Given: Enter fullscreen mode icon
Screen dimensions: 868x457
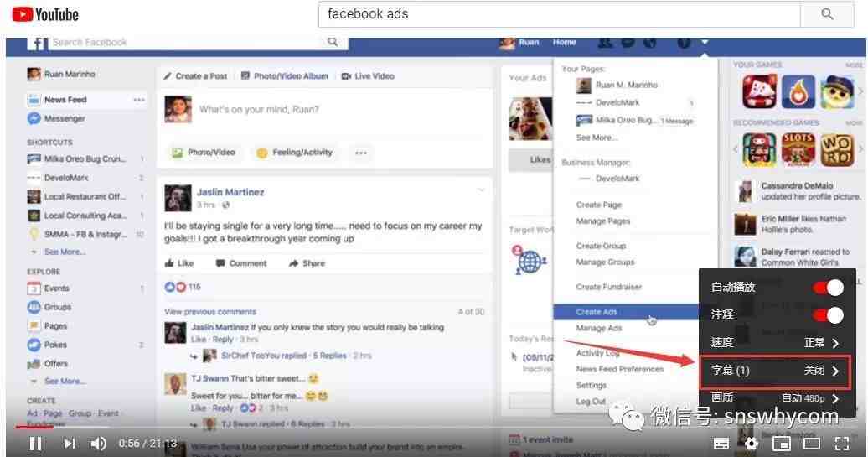Looking at the screenshot, I should (842, 443).
